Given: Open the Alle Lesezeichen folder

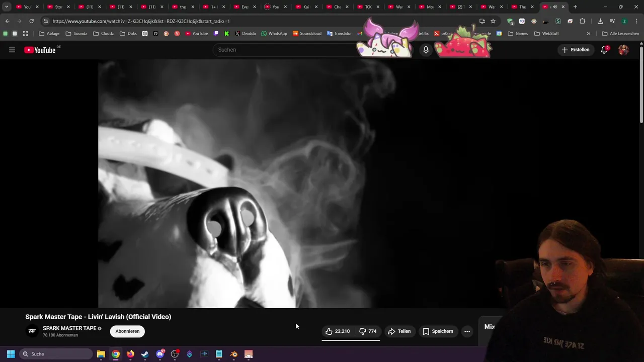Looking at the screenshot, I should (x=620, y=34).
